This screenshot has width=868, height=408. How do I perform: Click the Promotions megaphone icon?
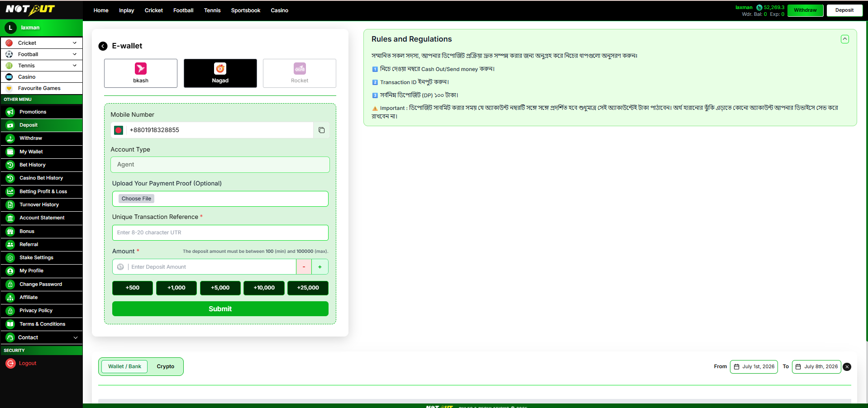click(x=10, y=112)
